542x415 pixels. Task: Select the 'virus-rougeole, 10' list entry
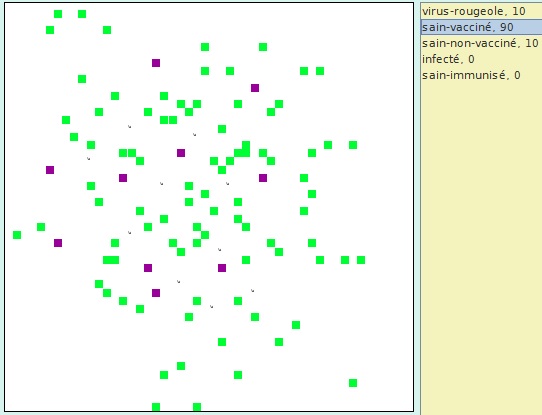pyautogui.click(x=481, y=11)
